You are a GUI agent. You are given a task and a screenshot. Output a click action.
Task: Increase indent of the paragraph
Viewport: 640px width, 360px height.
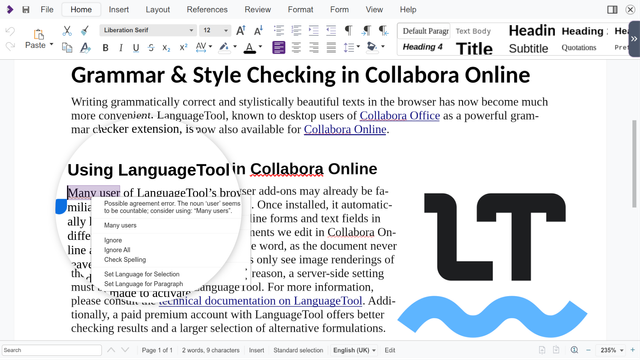[313, 31]
